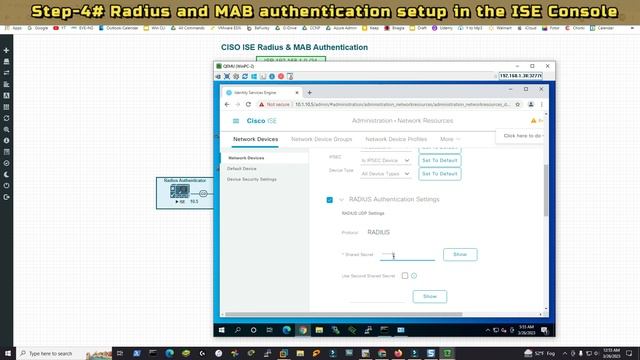Image resolution: width=640 pixels, height=360 pixels.
Task: Click the browser address bar URL
Action: click(402, 104)
